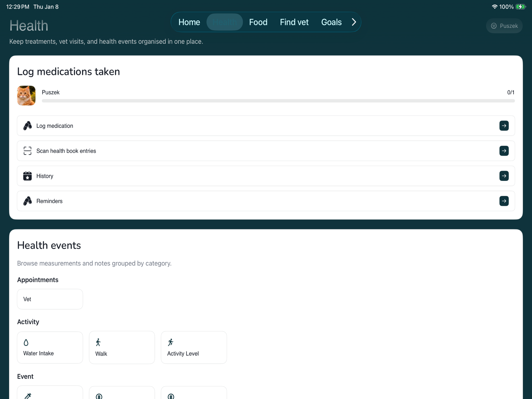Open the Water Intake card
532x399 pixels.
(x=50, y=348)
